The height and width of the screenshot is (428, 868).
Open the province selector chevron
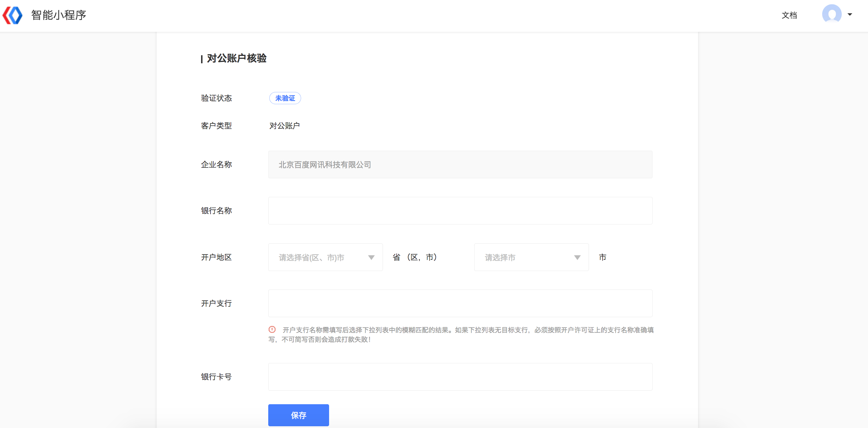[x=371, y=257]
